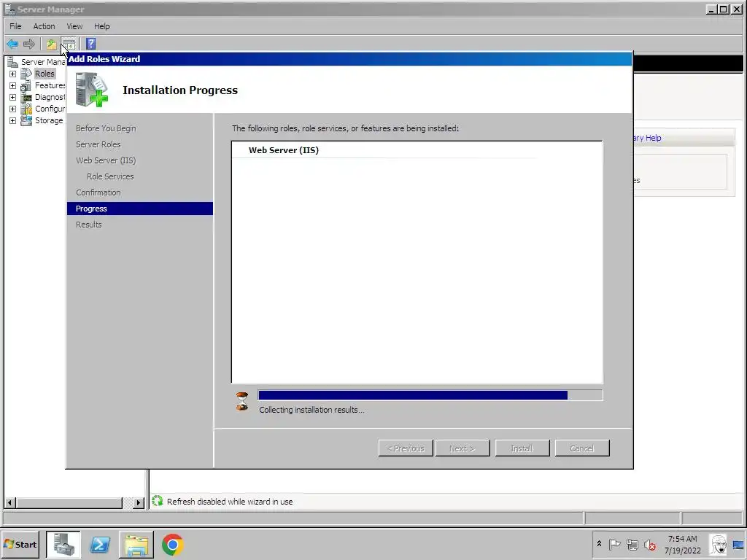The height and width of the screenshot is (560, 747).
Task: Open Server Manager from the taskbar
Action: [x=63, y=544]
